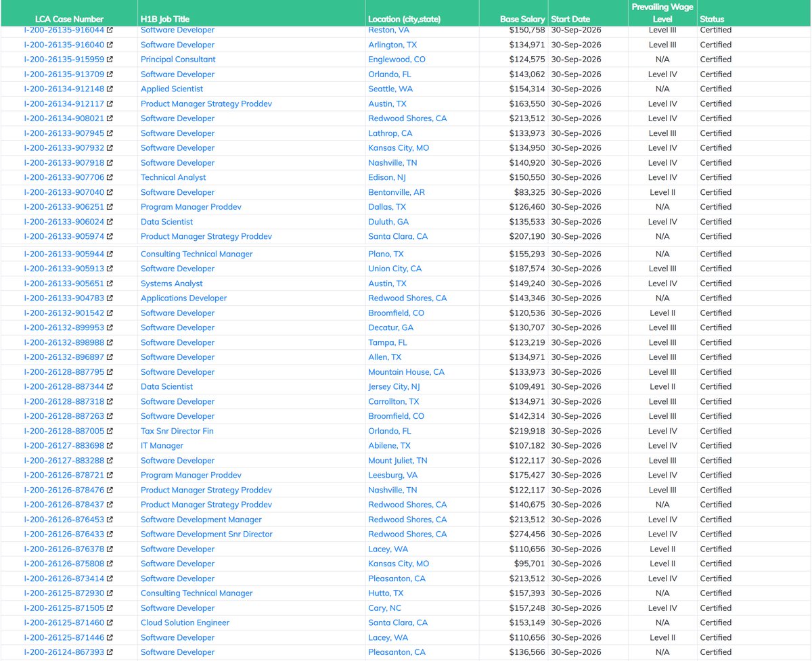The width and height of the screenshot is (812, 661).
Task: Open the Principal Consultant job title link
Action: [x=178, y=60]
